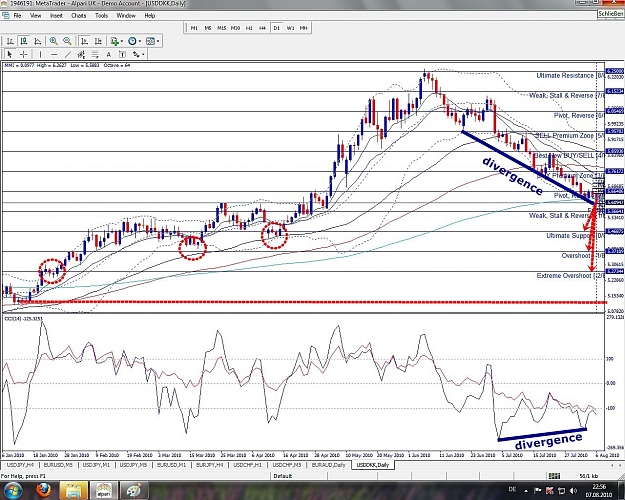Switch to USDJPY,H4 chart tab
This screenshot has height=500, width=625.
coord(20,465)
